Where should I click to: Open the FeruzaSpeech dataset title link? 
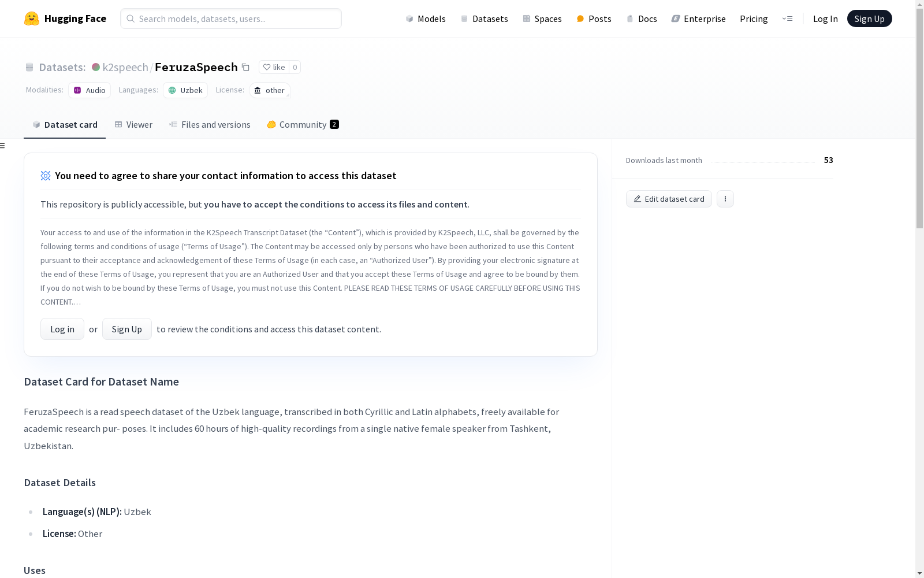click(196, 67)
